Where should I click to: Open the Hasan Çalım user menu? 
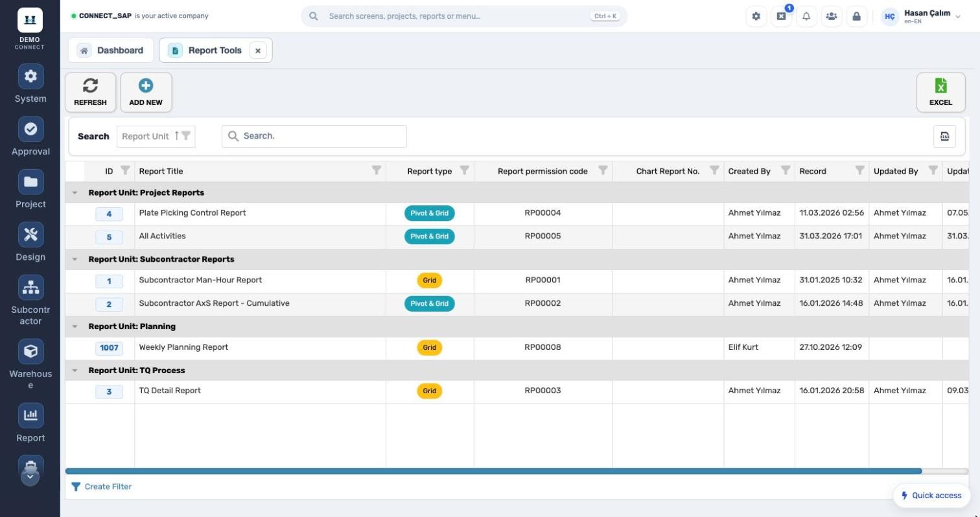(921, 16)
